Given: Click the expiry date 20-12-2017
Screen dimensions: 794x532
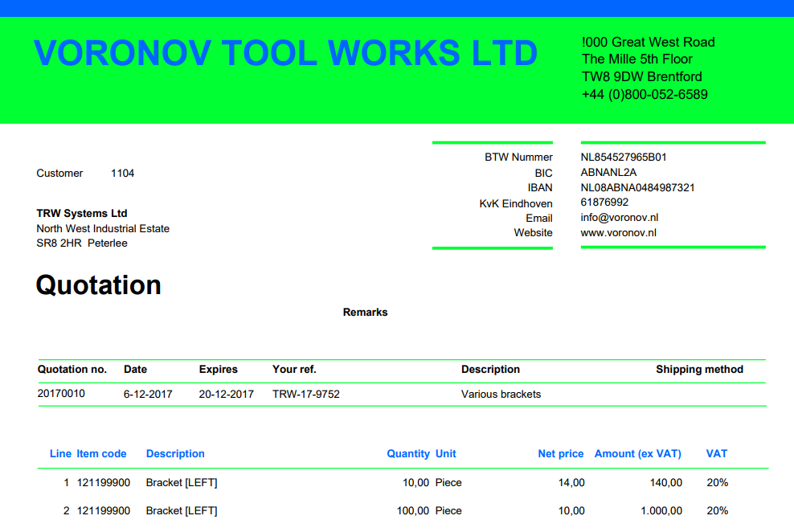Looking at the screenshot, I should [x=226, y=395].
